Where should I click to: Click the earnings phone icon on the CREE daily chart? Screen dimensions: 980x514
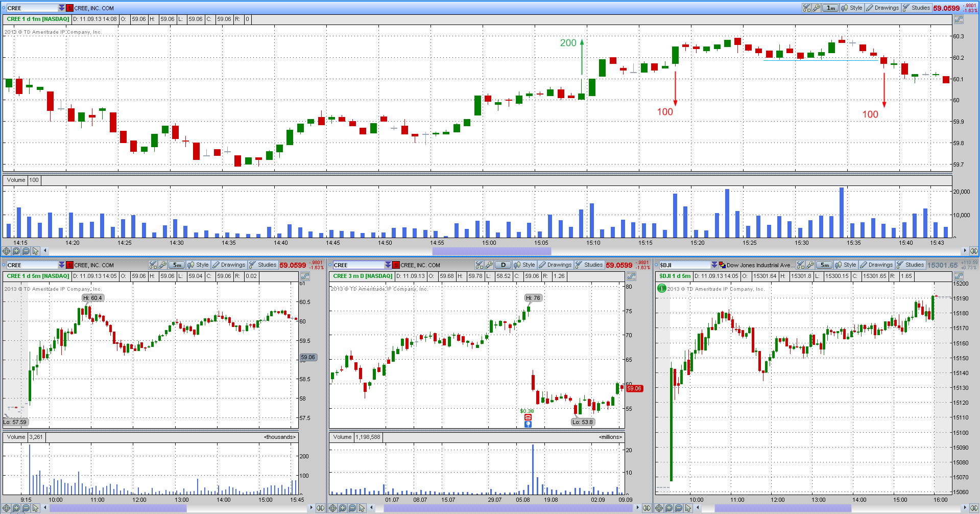tap(528, 417)
